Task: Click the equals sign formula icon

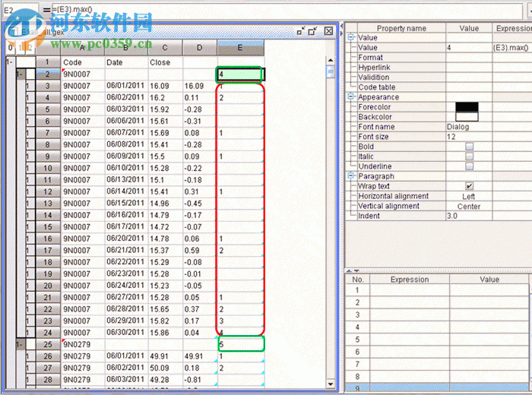Action: click(x=46, y=10)
